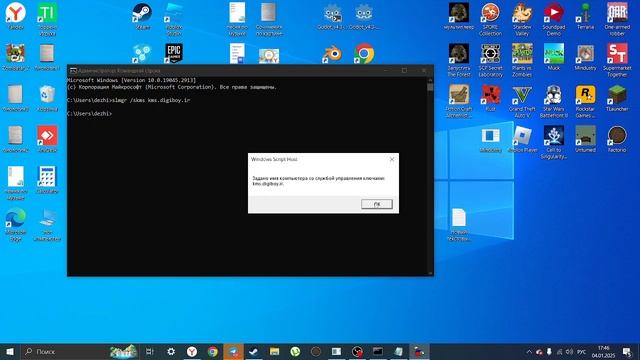Open Settings from the taskbar gear
Viewport: 640px width, 360px height.
[x=171, y=351]
